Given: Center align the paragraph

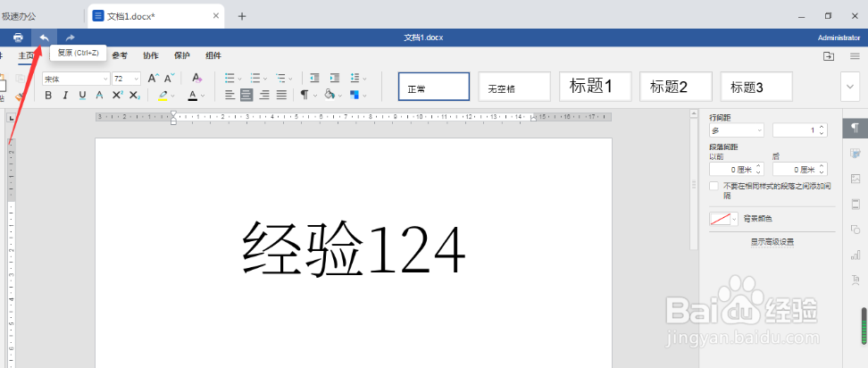Looking at the screenshot, I should coord(246,96).
